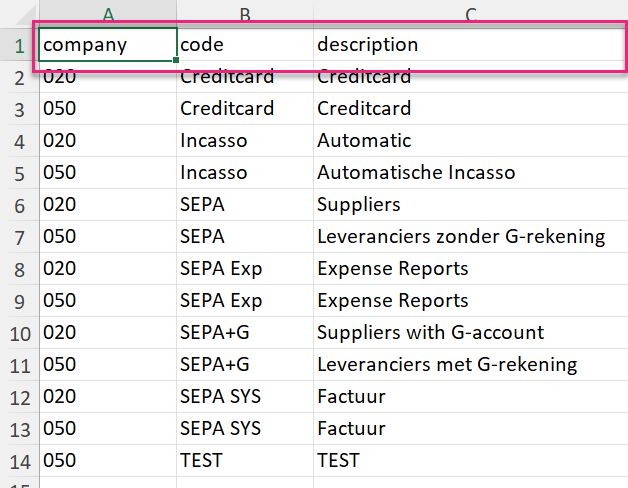Image resolution: width=628 pixels, height=488 pixels.
Task: Select row 11 header number
Action: click(20, 366)
